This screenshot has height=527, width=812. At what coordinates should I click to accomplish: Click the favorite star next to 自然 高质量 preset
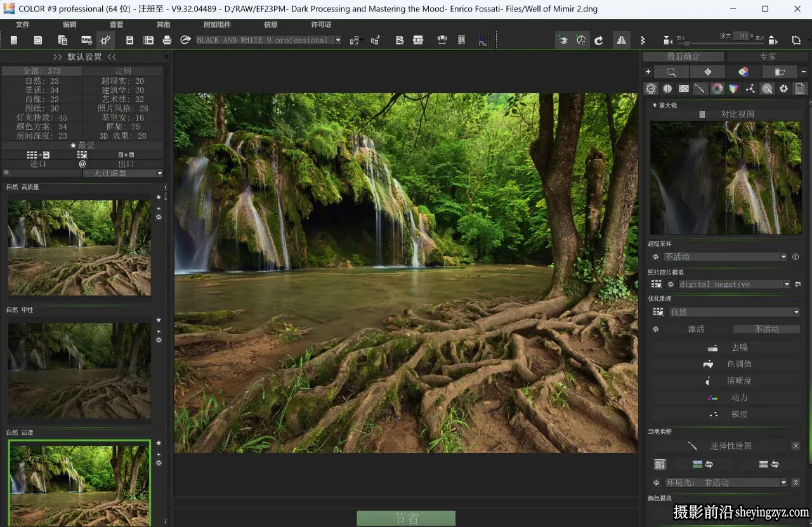159,197
